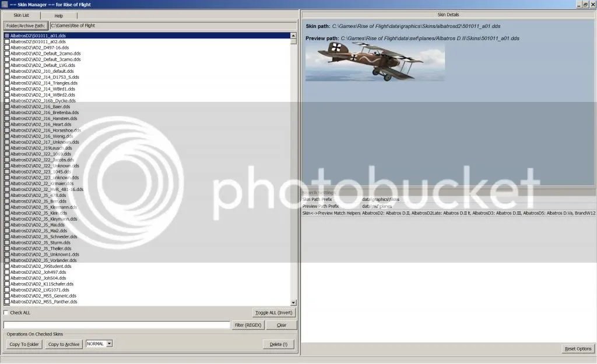Click the Reset Options button

coord(578,349)
